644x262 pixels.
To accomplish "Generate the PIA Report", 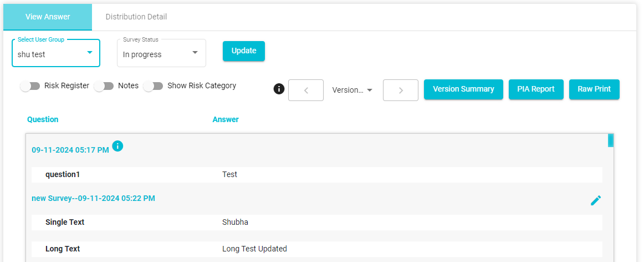I will coord(536,89).
